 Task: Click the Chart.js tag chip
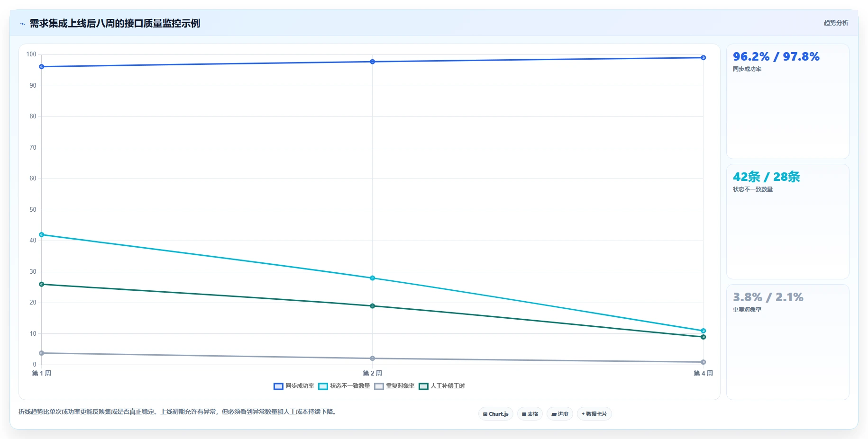point(496,414)
